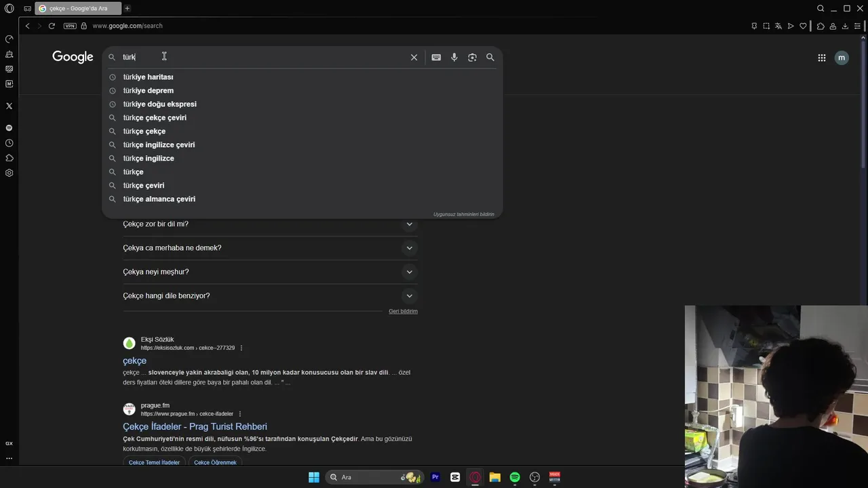This screenshot has width=868, height=488.
Task: Reload the page
Action: tap(52, 26)
